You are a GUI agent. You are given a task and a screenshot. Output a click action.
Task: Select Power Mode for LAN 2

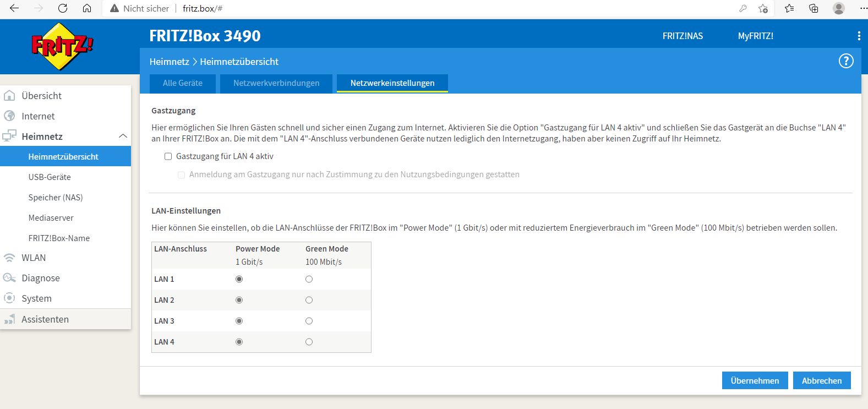239,300
